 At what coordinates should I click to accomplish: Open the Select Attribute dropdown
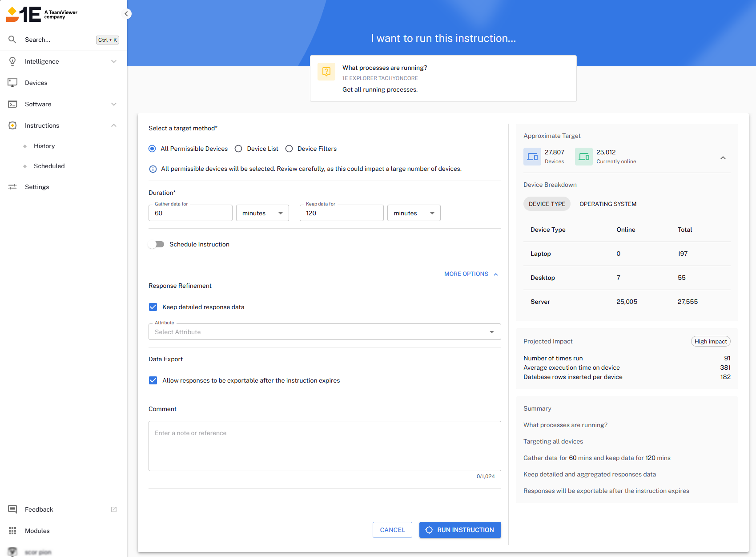coord(324,332)
